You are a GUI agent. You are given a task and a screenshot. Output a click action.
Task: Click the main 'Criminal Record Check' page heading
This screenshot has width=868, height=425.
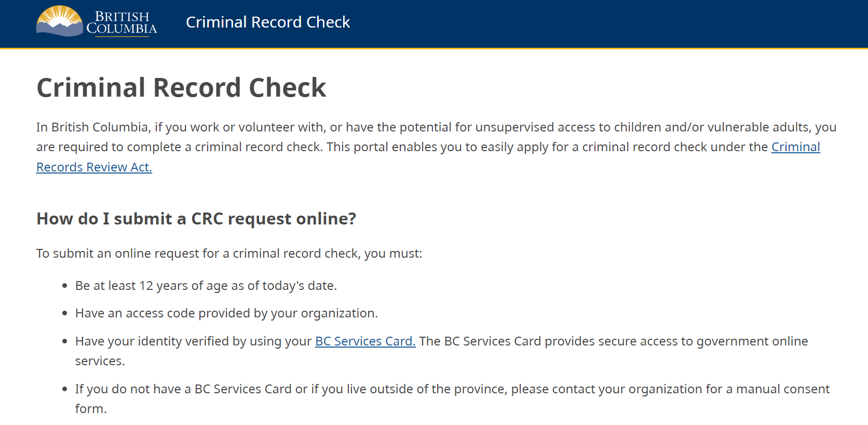point(181,87)
